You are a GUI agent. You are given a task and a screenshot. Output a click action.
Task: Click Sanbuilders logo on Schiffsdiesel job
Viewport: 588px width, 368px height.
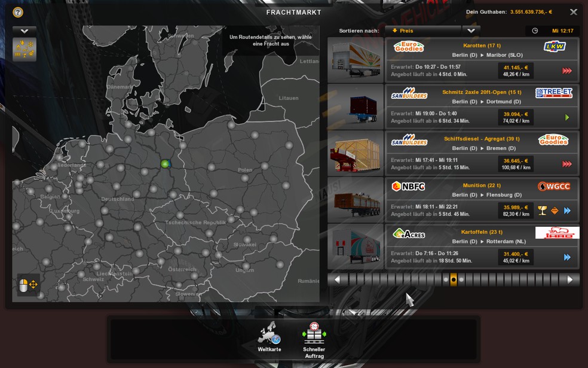(409, 139)
